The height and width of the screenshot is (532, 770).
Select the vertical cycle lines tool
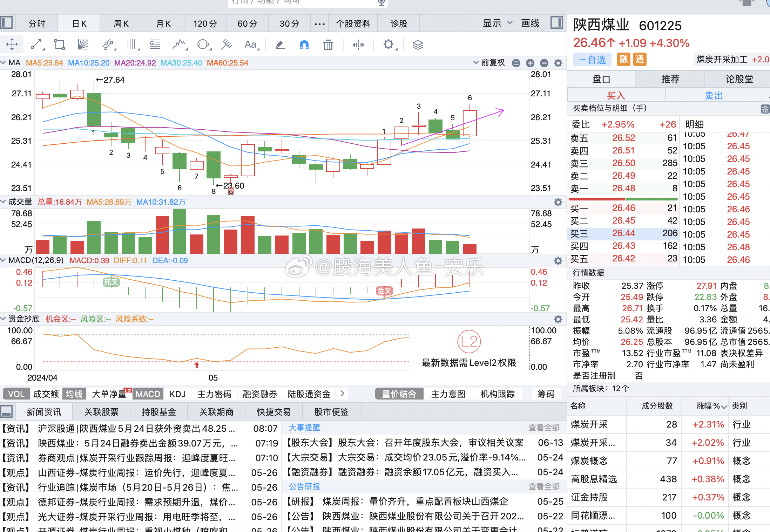pos(131,45)
